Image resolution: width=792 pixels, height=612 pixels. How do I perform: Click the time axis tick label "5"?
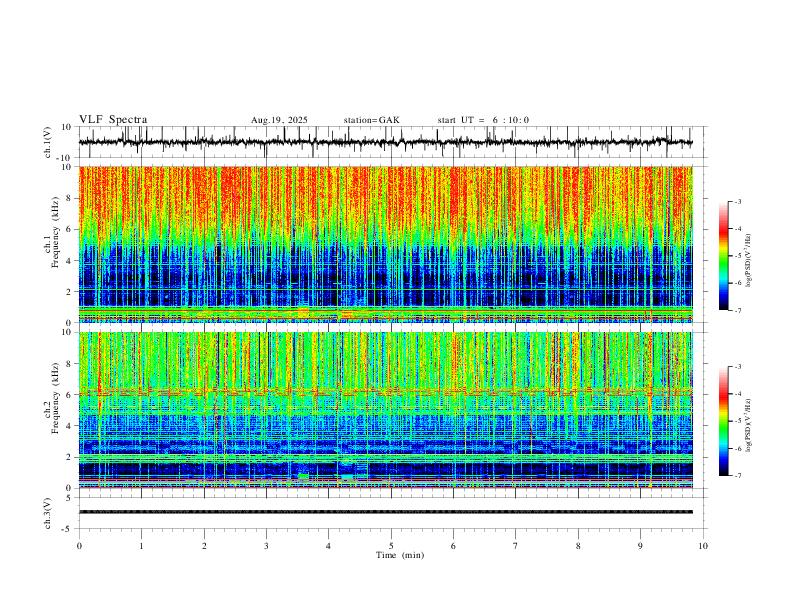[391, 546]
